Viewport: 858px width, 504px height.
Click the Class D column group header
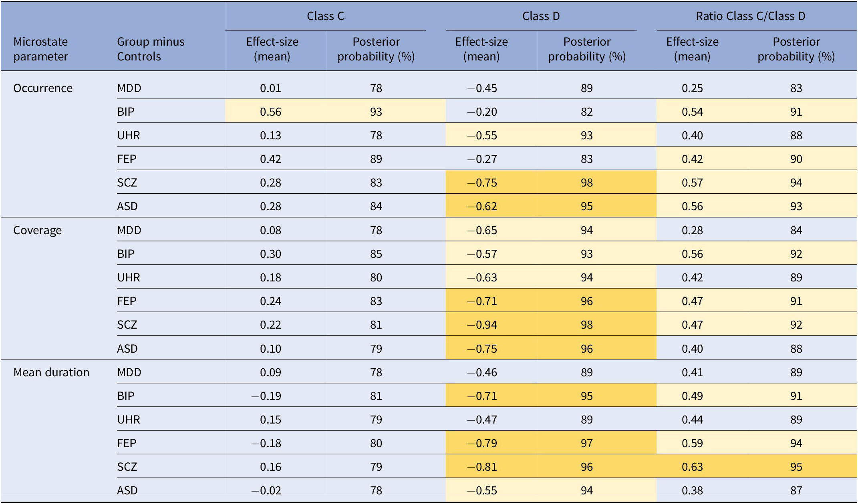tap(541, 16)
